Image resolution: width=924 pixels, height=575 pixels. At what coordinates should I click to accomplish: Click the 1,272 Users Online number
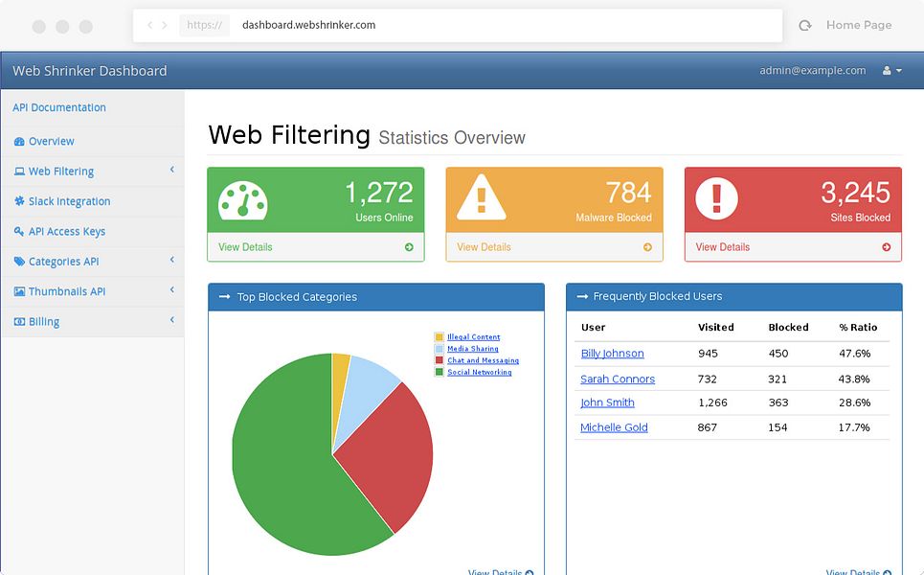click(x=379, y=193)
